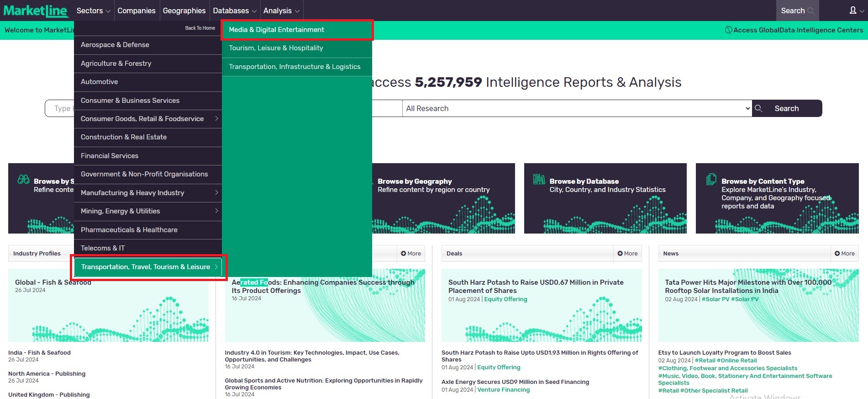
Task: Open the user account icon menu
Action: click(852, 11)
